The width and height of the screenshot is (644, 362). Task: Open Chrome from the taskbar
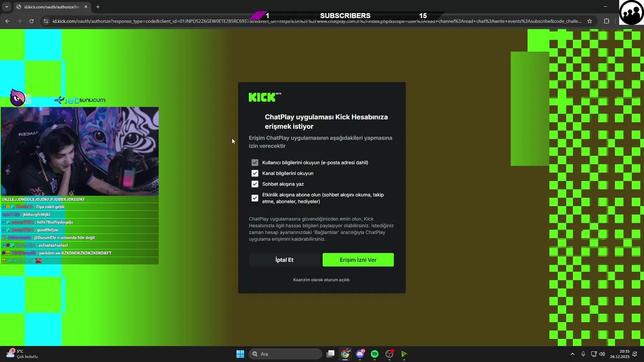[345, 354]
